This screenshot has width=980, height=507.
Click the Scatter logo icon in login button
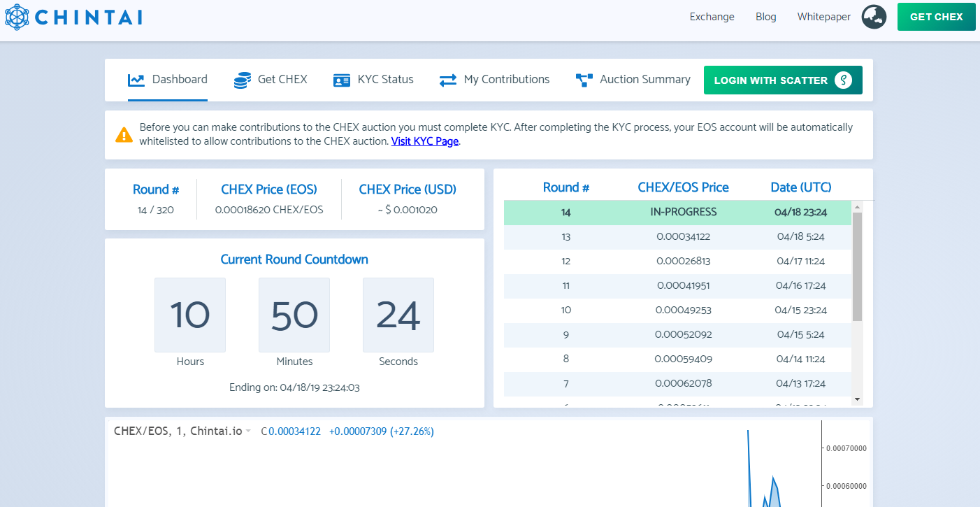pyautogui.click(x=843, y=80)
